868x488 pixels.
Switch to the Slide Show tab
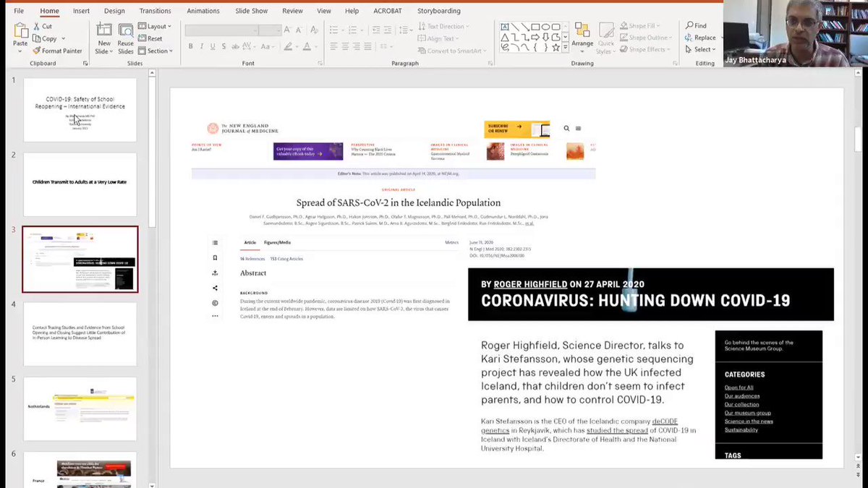(252, 11)
